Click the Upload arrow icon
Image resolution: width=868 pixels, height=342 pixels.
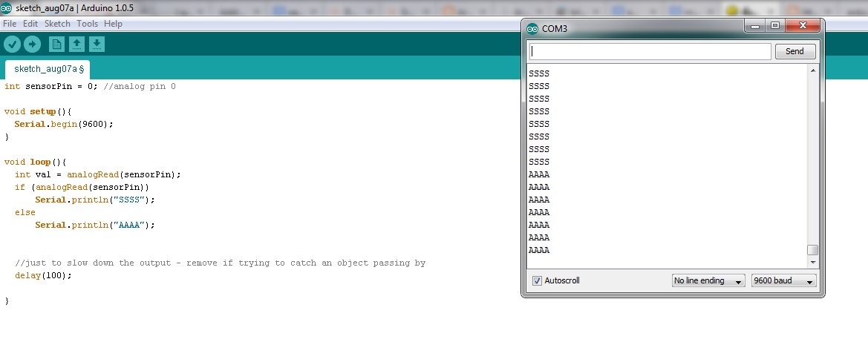point(32,45)
